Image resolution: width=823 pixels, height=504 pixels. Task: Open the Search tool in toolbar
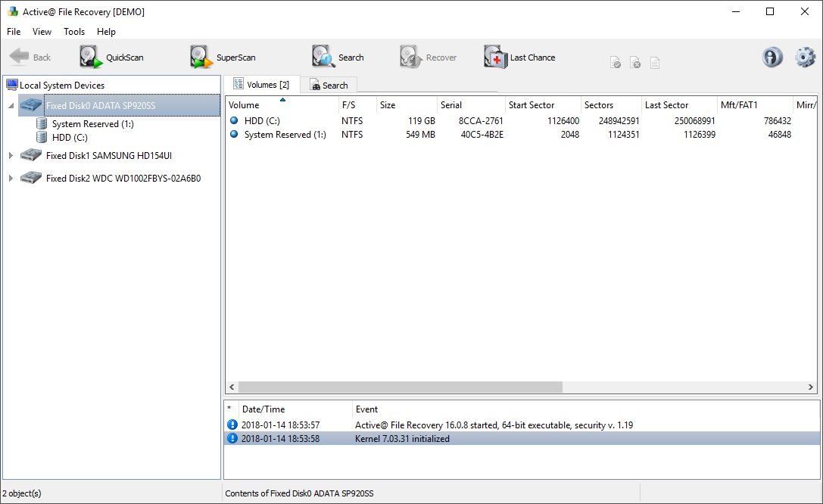pyautogui.click(x=338, y=58)
